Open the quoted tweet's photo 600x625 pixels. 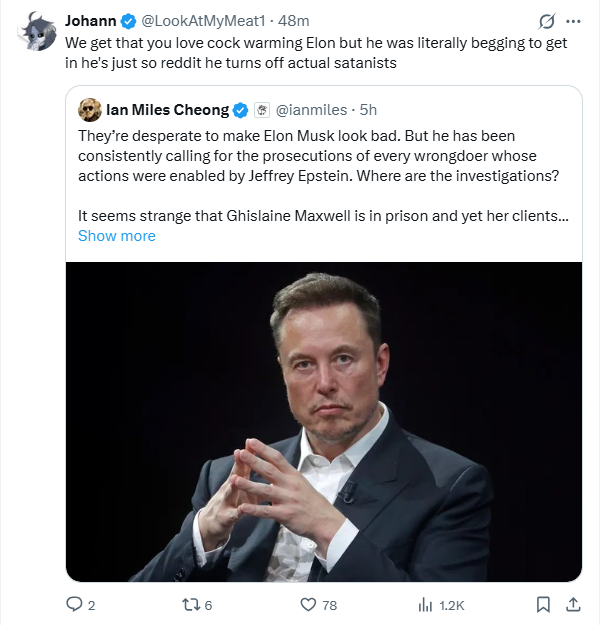324,422
